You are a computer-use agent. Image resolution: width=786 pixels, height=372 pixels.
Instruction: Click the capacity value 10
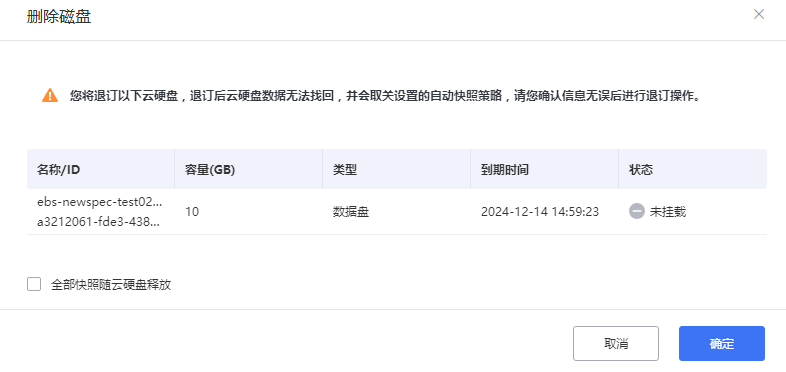point(192,212)
